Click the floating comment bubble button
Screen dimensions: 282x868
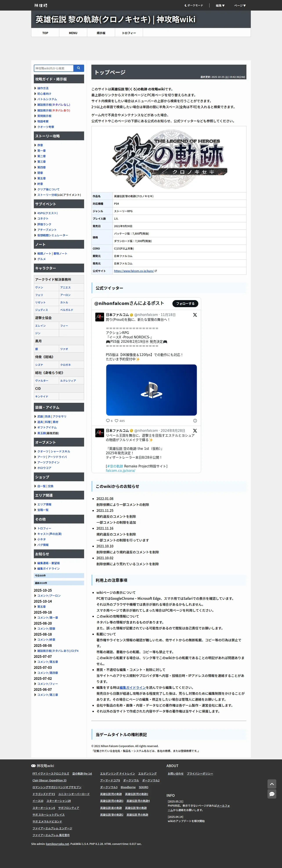[272, 794]
